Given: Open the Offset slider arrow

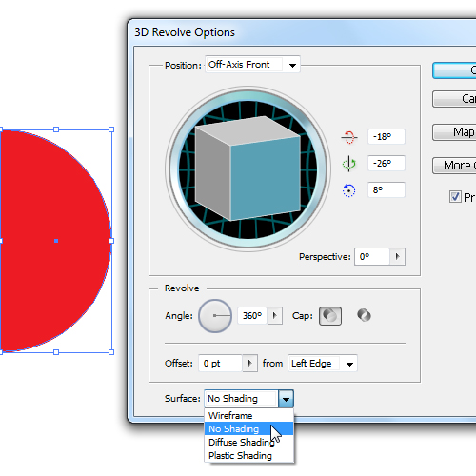Looking at the screenshot, I should point(249,364).
